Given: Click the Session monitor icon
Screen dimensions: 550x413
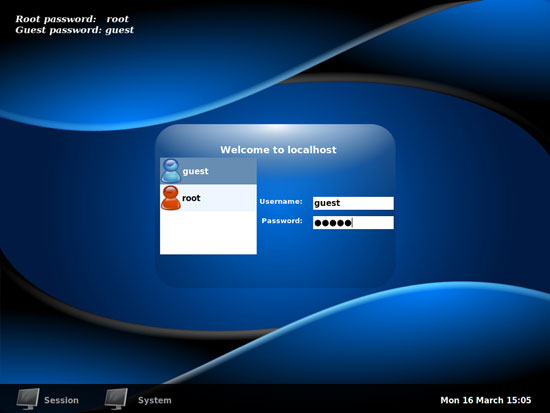Looking at the screenshot, I should coord(28,399).
